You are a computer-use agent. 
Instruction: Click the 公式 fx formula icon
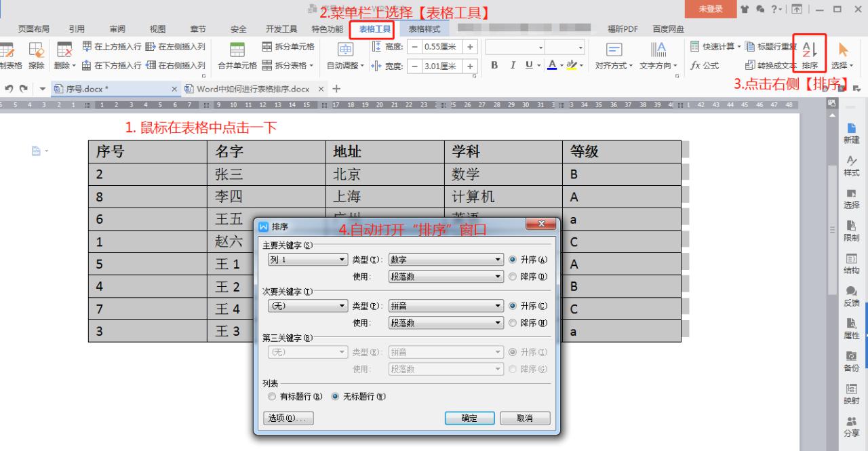pyautogui.click(x=705, y=66)
